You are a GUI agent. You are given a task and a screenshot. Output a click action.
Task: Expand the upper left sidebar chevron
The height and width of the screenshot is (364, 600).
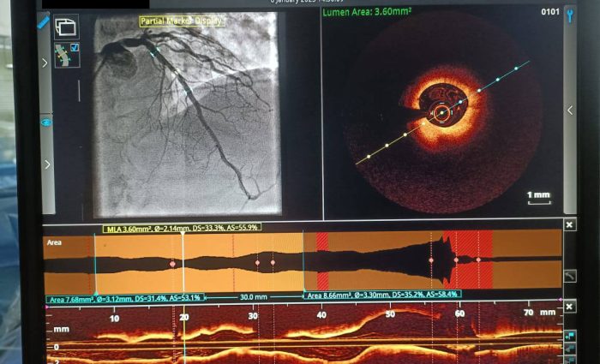pyautogui.click(x=45, y=63)
